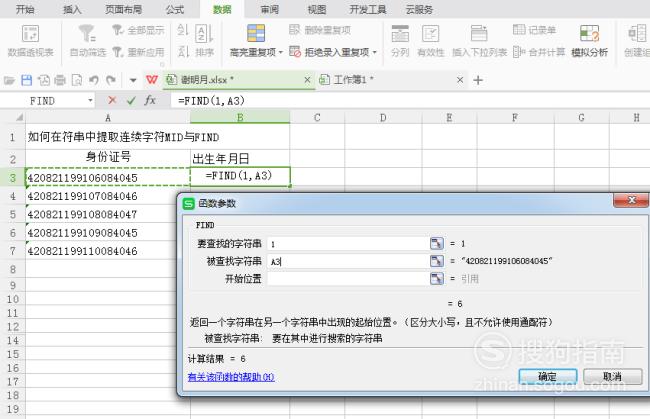Expand the 高亮重复项 dropdown arrow
Viewport: 650px width, 419px height.
[281, 52]
